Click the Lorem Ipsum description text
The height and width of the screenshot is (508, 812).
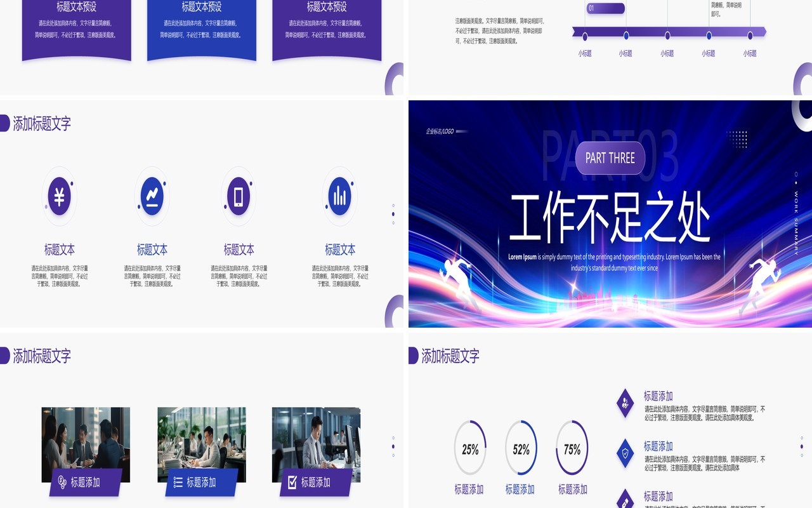pos(614,262)
